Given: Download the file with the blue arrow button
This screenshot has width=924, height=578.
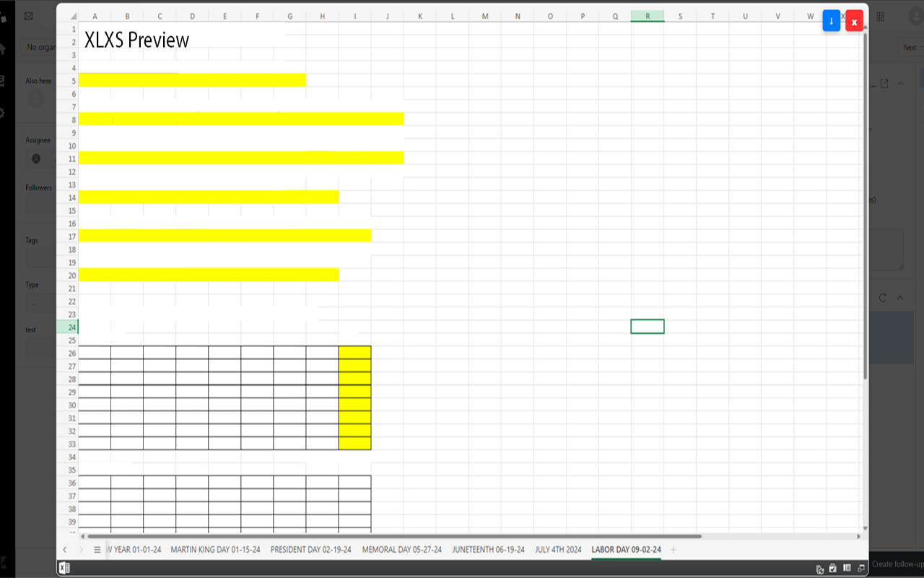Looking at the screenshot, I should click(831, 21).
